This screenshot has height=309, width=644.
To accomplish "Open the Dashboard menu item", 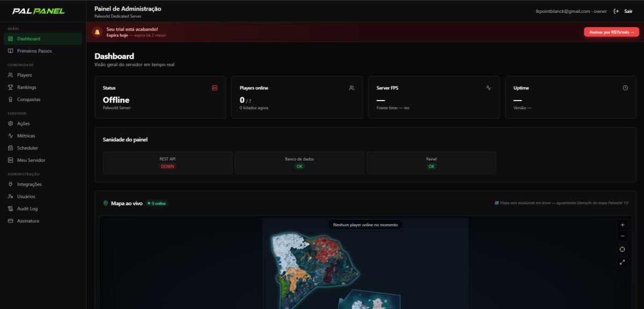I will point(43,39).
